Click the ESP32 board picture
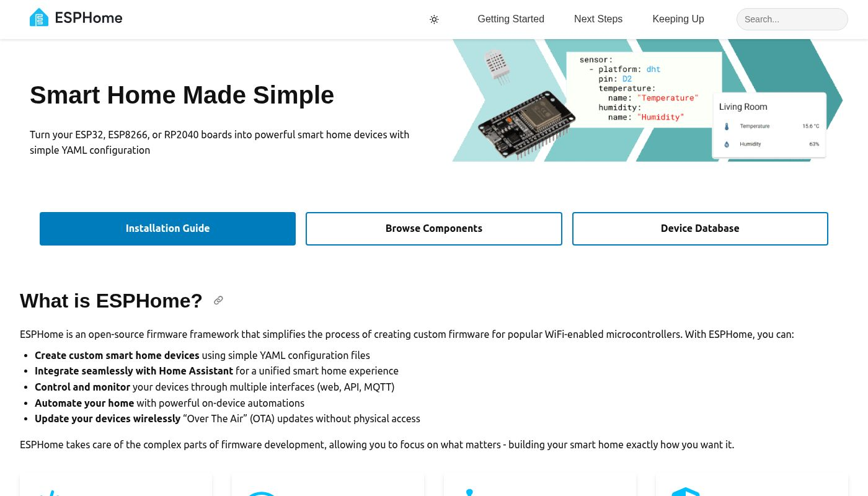Viewport: 868px width, 496px height. pyautogui.click(x=527, y=124)
